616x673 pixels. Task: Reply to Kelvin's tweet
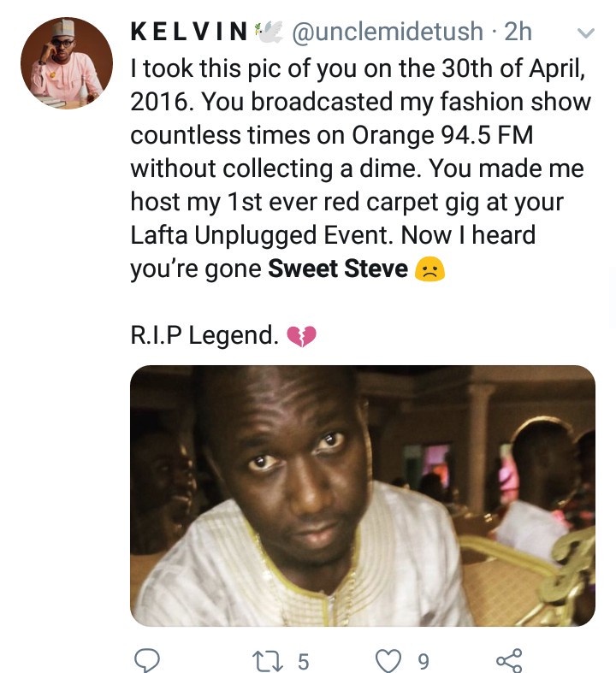148,659
